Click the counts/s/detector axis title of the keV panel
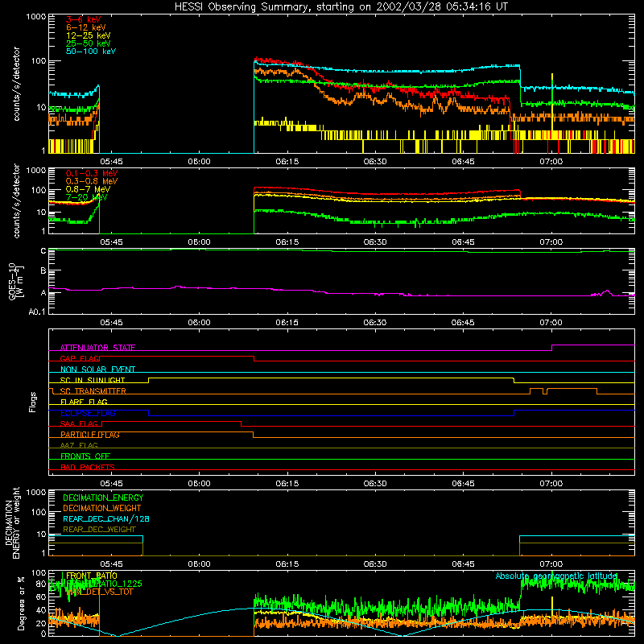 point(16,84)
